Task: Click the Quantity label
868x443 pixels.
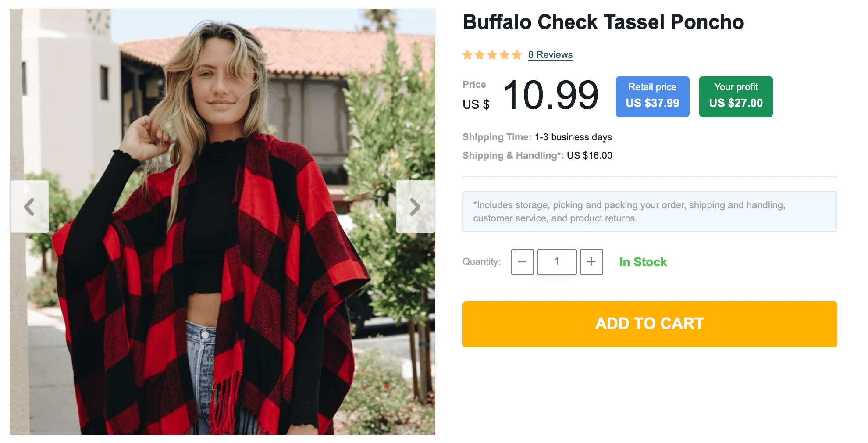Action: tap(481, 262)
